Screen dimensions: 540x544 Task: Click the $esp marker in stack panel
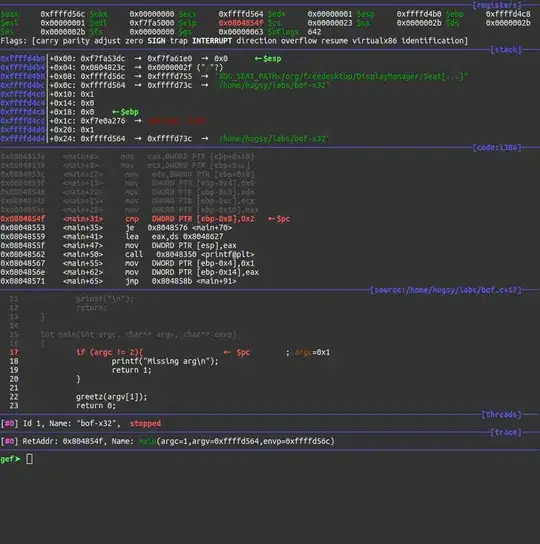[x=268, y=59]
